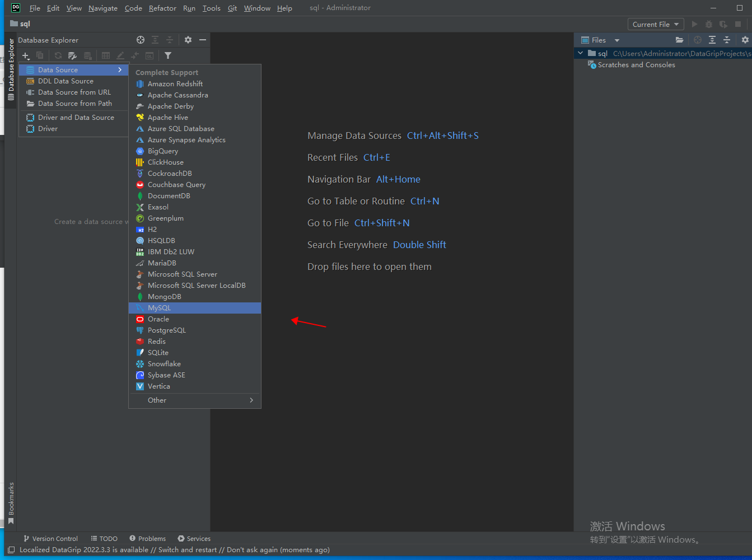Click the table editor grid icon
The width and height of the screenshot is (752, 560).
(x=106, y=55)
